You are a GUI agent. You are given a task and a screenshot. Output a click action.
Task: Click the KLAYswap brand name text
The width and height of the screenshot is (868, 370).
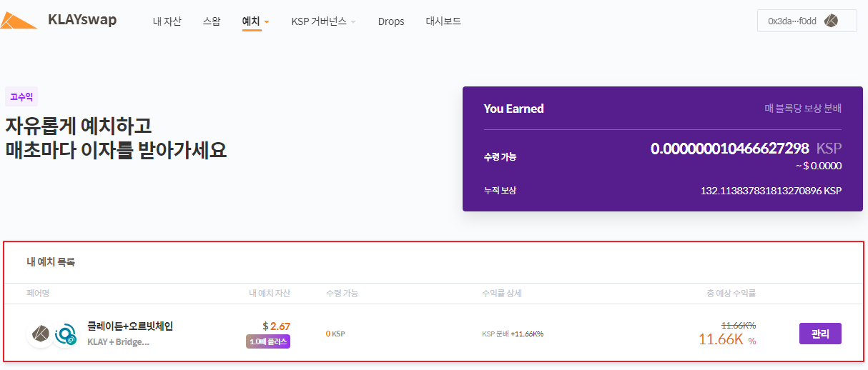(82, 20)
